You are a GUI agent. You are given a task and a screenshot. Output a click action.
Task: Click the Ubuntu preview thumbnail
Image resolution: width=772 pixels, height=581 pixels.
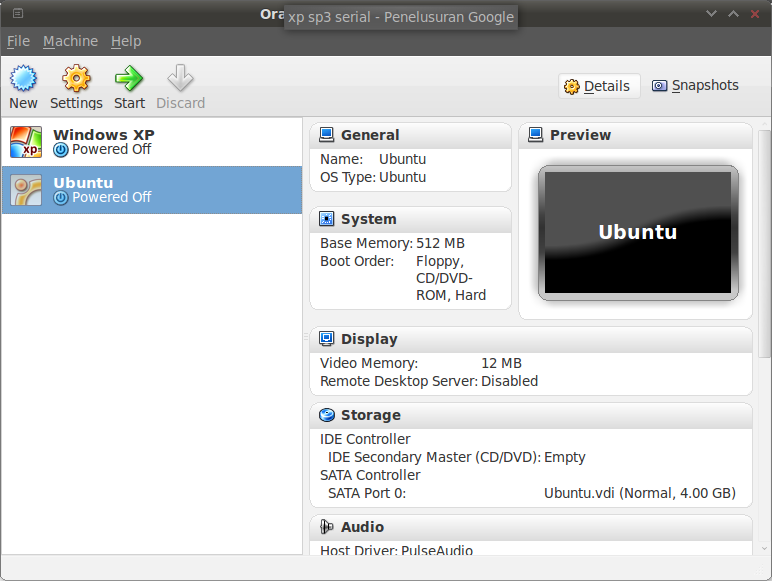(638, 232)
